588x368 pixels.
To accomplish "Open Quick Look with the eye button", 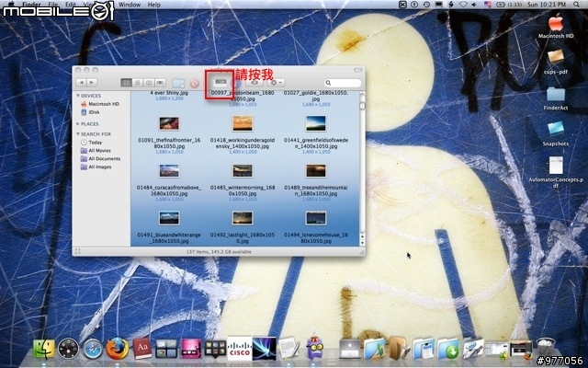I will pyautogui.click(x=254, y=83).
